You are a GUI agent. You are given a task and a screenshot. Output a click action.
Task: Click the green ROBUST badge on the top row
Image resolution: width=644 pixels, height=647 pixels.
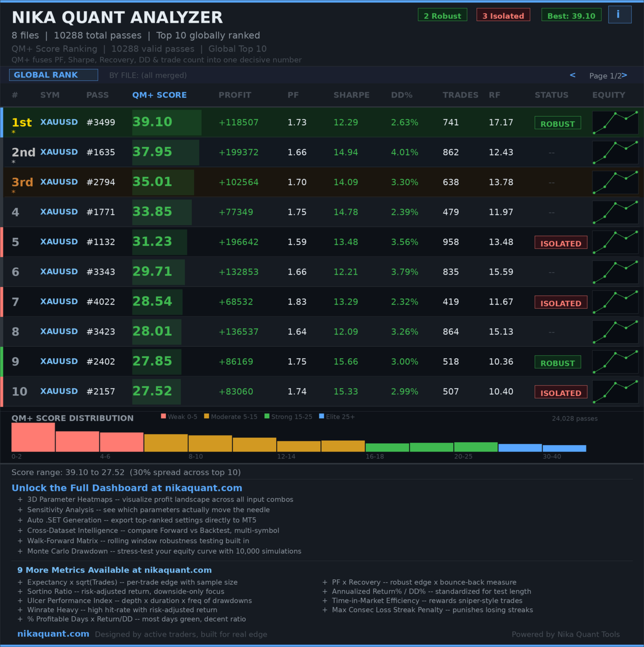(x=557, y=123)
